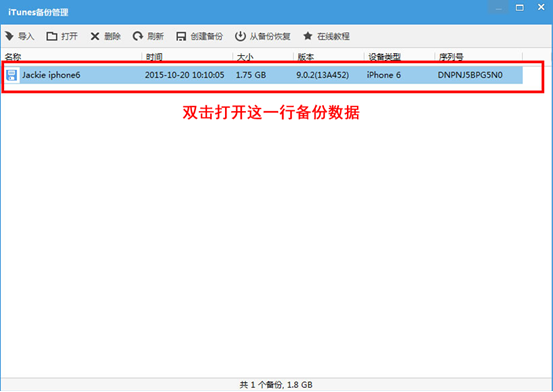Image resolution: width=553 pixels, height=392 pixels.
Task: Select the 创建备份 toolbar label
Action: [207, 36]
